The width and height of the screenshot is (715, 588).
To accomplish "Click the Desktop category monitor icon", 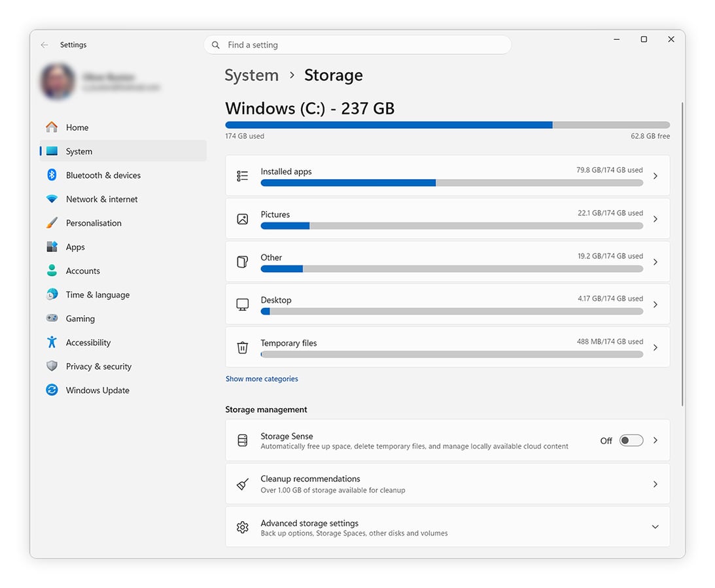I will [243, 305].
